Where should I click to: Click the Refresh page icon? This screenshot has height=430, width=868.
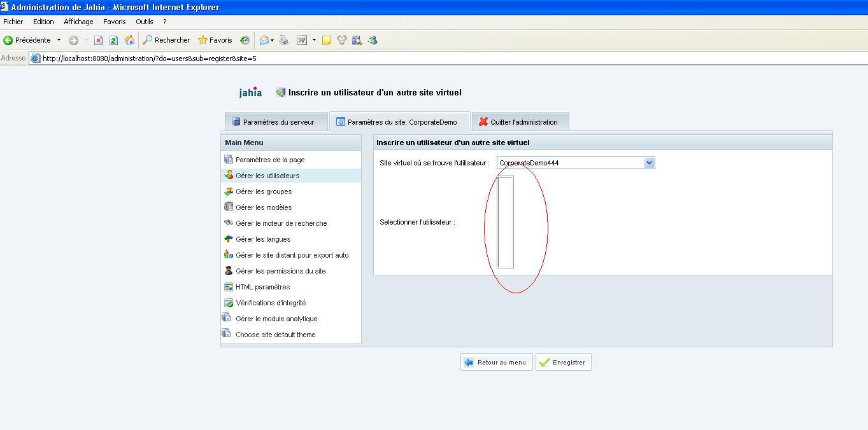pyautogui.click(x=113, y=40)
